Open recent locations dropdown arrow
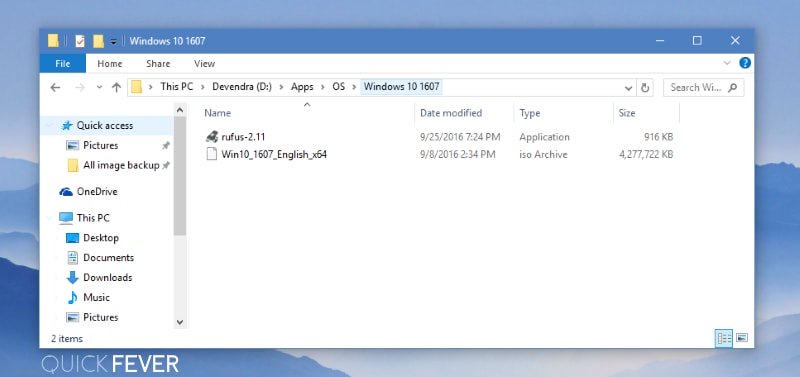Viewport: 800px width, 377px height. (x=99, y=88)
